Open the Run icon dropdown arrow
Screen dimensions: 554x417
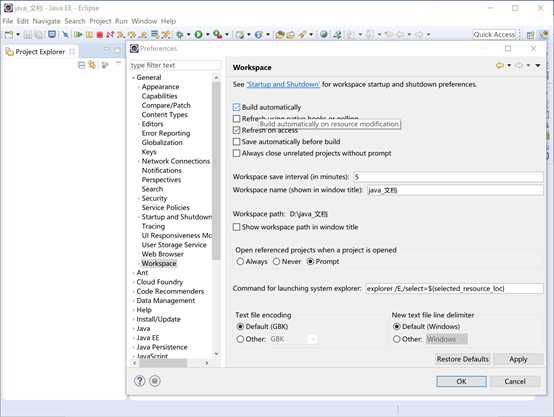208,35
